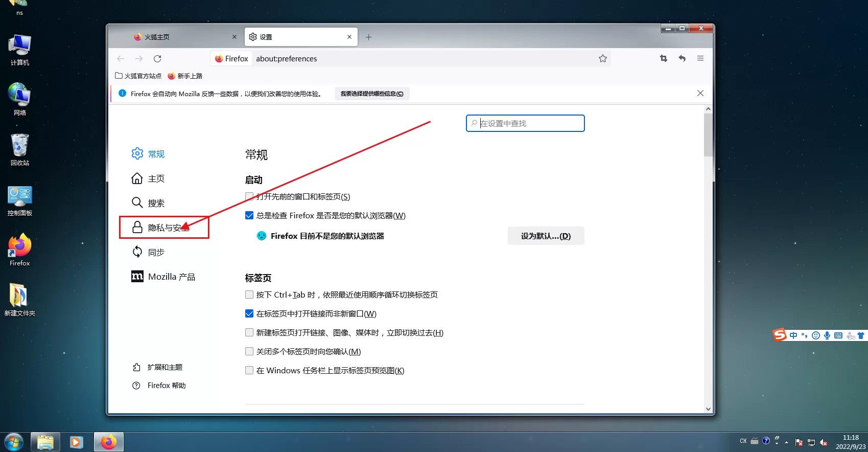
Task: Click 设为默认 button
Action: (x=546, y=236)
